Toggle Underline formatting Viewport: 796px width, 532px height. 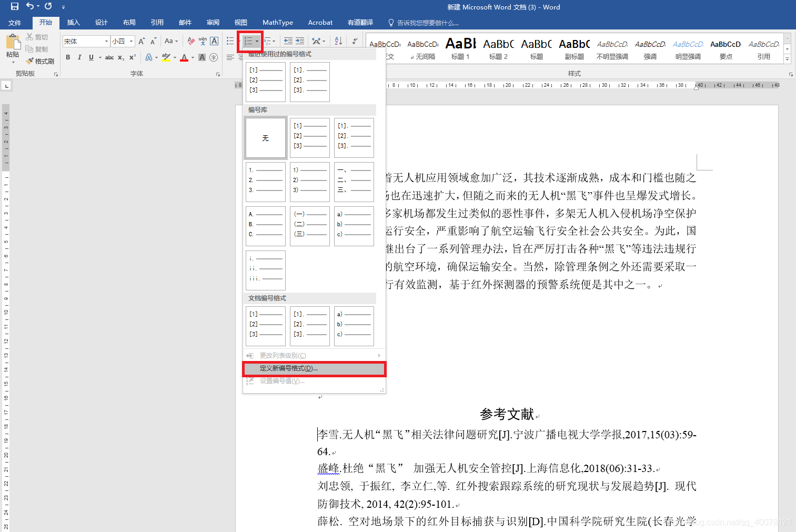(91, 57)
